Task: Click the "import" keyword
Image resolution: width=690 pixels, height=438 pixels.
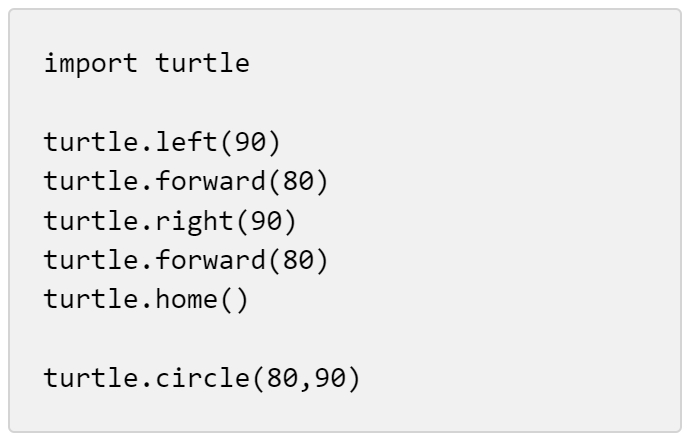Action: click(x=90, y=65)
